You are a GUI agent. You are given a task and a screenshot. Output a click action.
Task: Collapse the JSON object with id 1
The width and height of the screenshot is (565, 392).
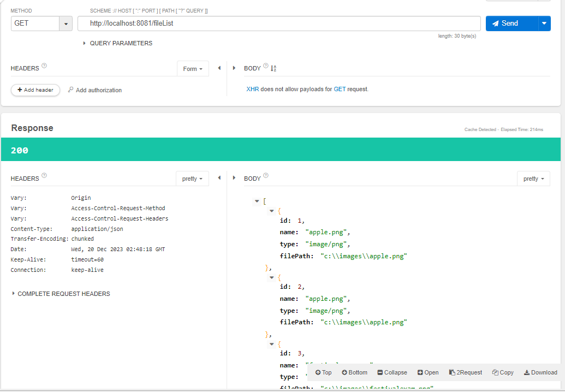point(272,211)
